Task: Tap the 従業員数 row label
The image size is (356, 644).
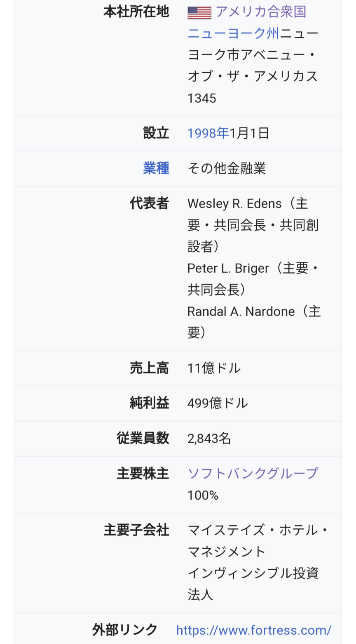Action: pos(143,438)
